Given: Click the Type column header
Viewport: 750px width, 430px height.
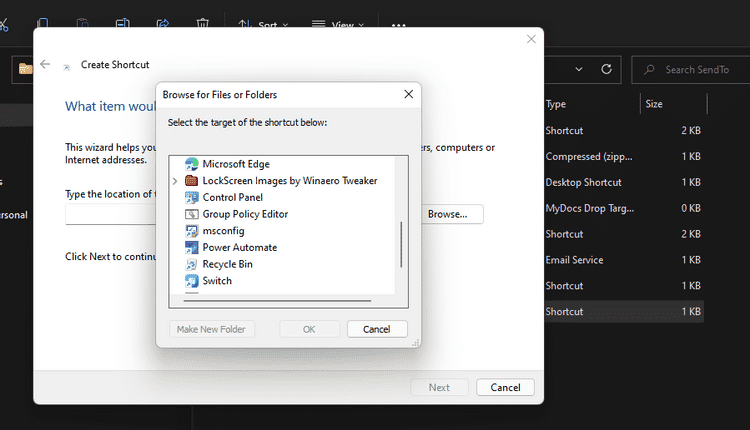Looking at the screenshot, I should [x=556, y=104].
